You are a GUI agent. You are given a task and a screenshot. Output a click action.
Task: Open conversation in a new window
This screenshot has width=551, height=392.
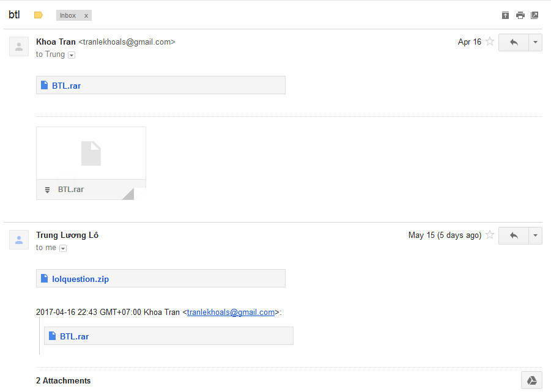(x=534, y=15)
